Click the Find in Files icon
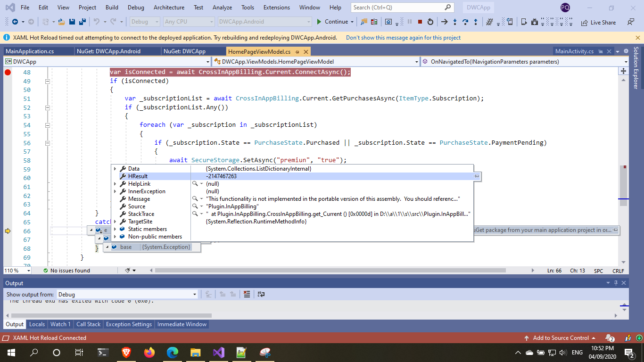The image size is (644, 362). 363,22
